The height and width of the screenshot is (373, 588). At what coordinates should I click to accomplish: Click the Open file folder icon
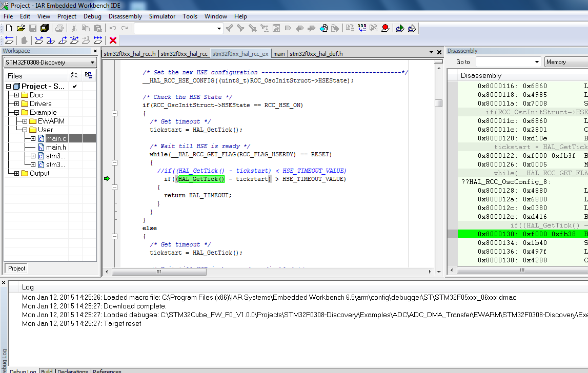click(x=21, y=28)
